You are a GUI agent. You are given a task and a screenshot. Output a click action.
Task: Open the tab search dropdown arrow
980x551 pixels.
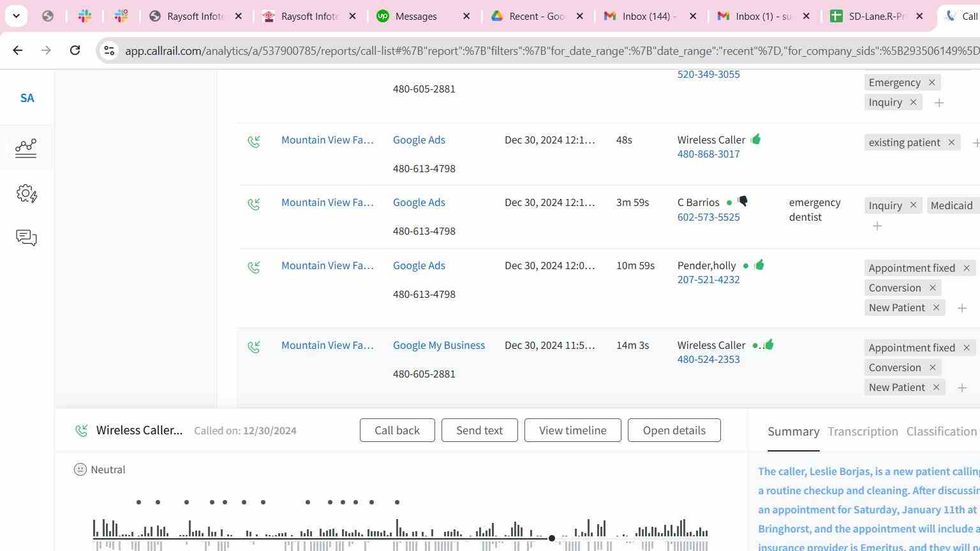(16, 16)
